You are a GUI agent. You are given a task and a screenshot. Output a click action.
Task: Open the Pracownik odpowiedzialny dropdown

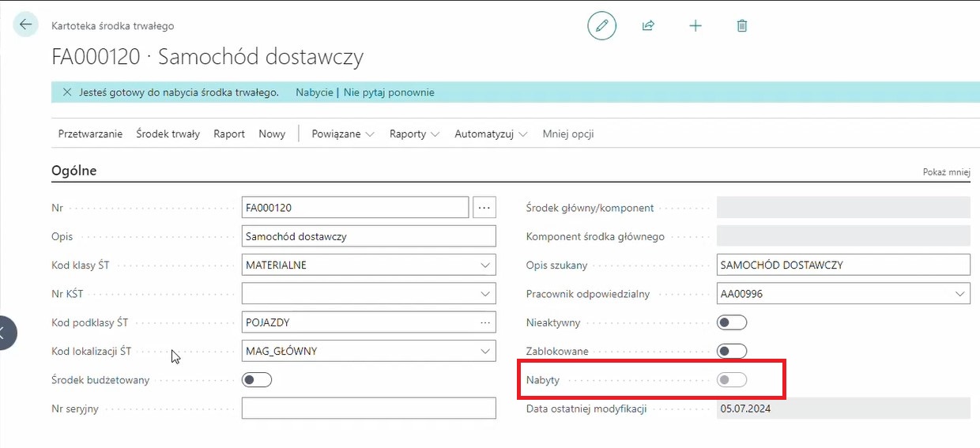coord(960,294)
